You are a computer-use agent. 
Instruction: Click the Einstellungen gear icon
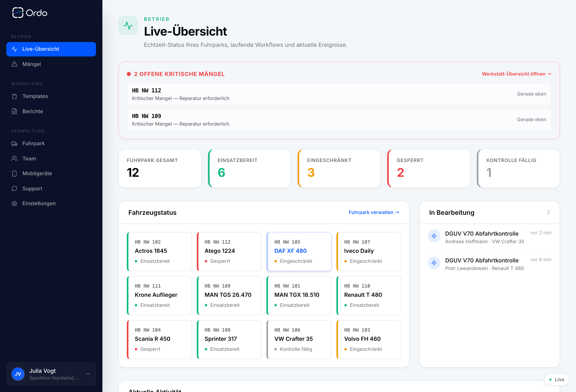[14, 203]
